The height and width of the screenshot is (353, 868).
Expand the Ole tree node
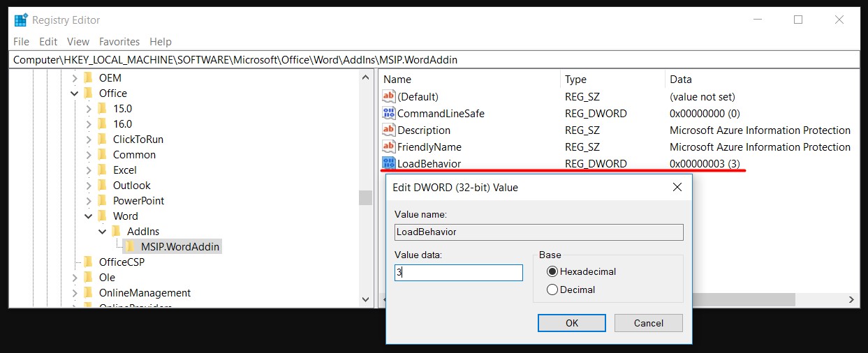74,278
